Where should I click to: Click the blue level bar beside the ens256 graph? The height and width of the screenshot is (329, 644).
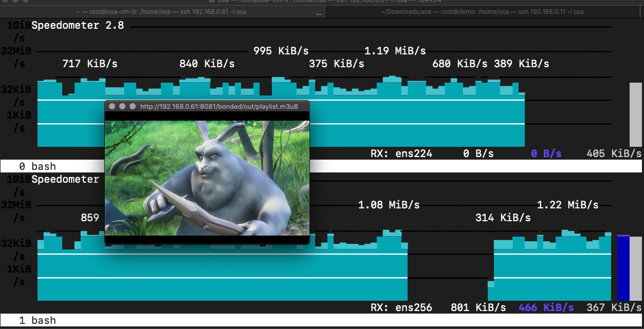pos(623,267)
